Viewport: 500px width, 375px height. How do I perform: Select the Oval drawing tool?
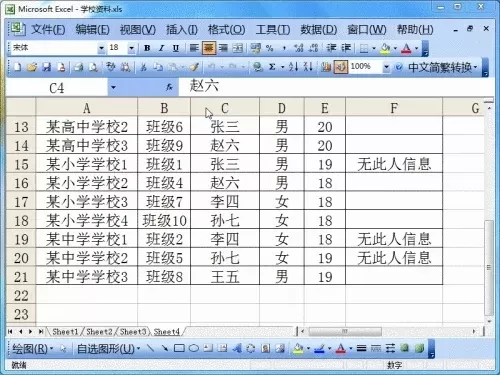click(x=194, y=349)
